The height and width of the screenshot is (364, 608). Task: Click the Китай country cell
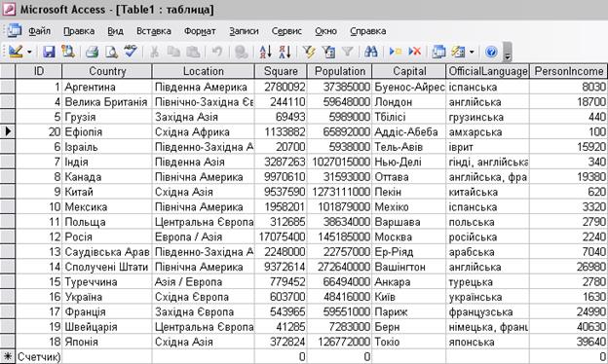tap(107, 192)
